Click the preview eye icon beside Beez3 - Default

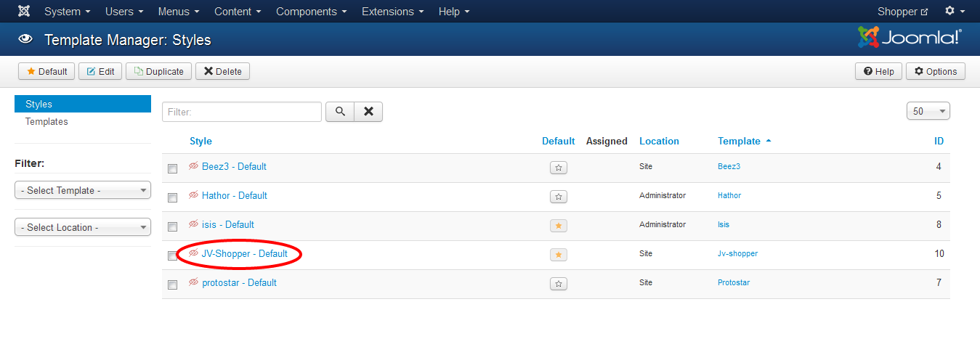coord(193,166)
